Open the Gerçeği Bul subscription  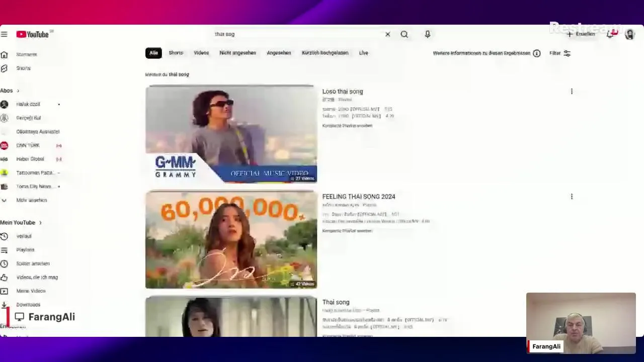click(x=28, y=118)
